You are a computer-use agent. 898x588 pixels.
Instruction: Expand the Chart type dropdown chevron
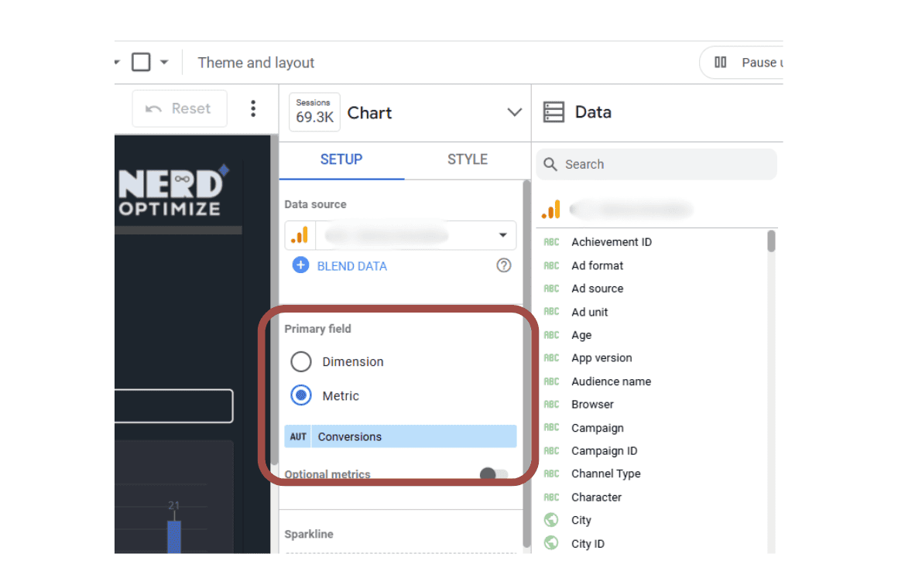click(x=514, y=112)
